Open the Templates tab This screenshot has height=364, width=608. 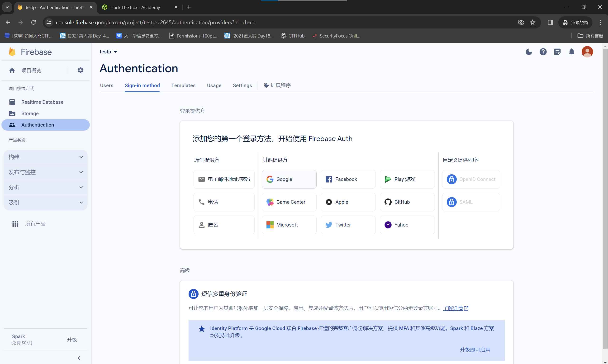tap(183, 85)
